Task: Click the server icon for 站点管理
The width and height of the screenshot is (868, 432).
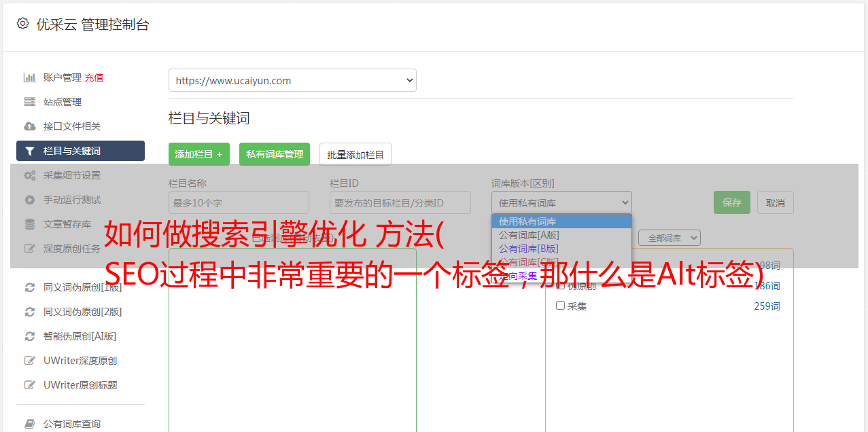Action: tap(29, 102)
